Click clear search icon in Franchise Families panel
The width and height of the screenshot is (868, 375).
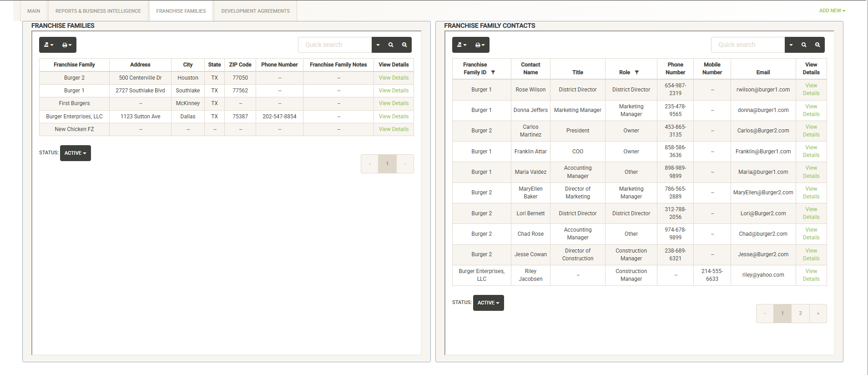[404, 45]
